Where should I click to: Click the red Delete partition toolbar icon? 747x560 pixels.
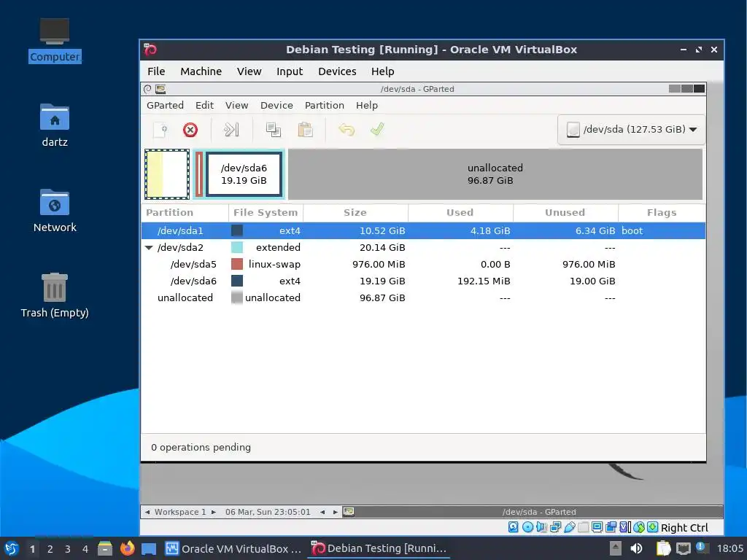(x=190, y=130)
